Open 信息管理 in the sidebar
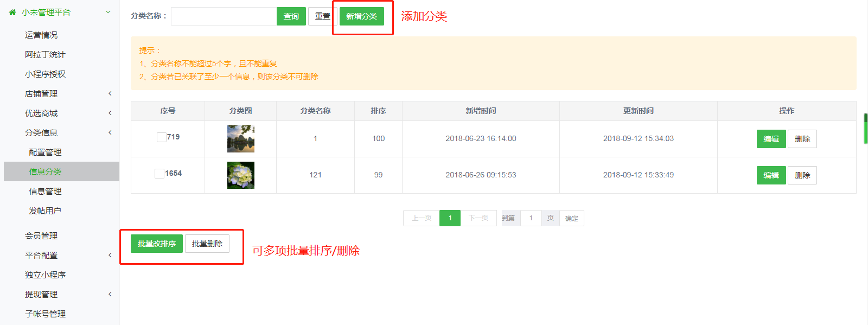 pyautogui.click(x=45, y=192)
